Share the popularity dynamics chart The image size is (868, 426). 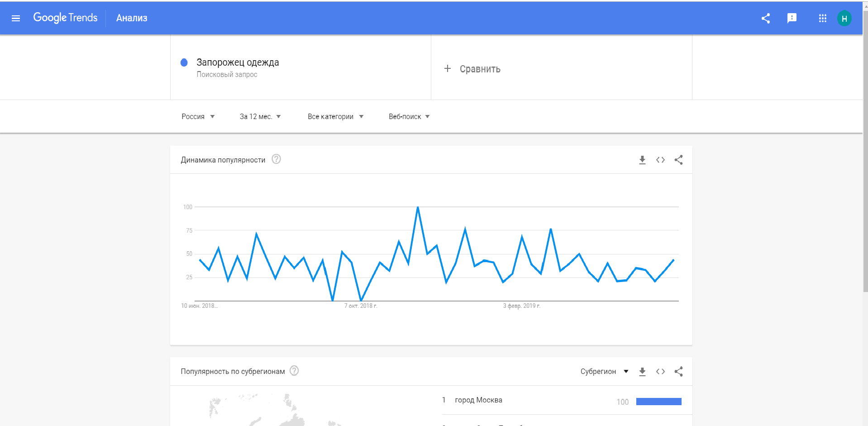[678, 160]
